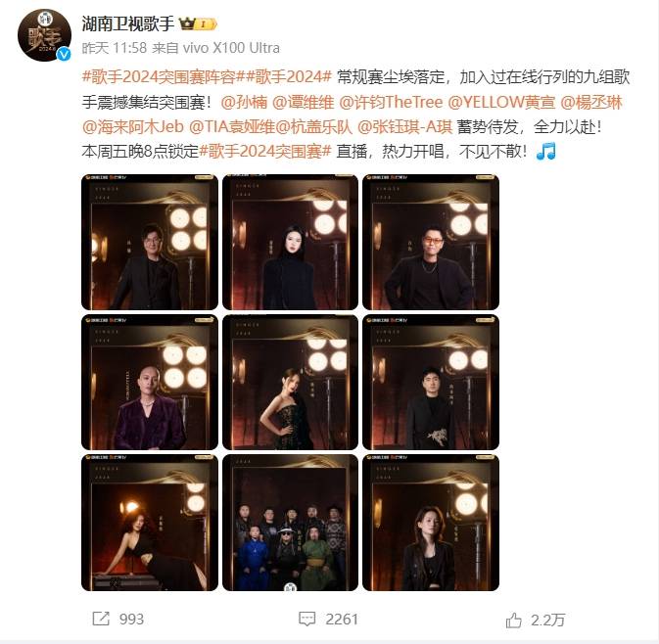Click the music note emoji in post
Screen dimensions: 659x644
pos(546,151)
